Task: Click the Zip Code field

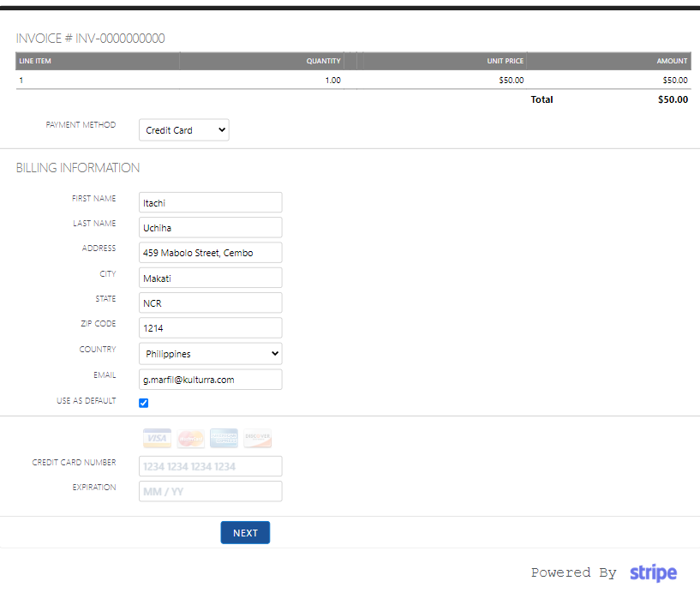Action: point(210,328)
